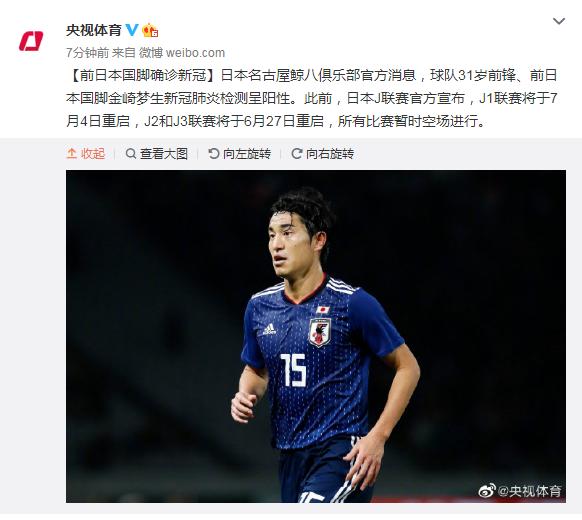Screen dimensions: 582x520
Task: Click the magnifier icon beside 查看大图
Action: pos(131,153)
